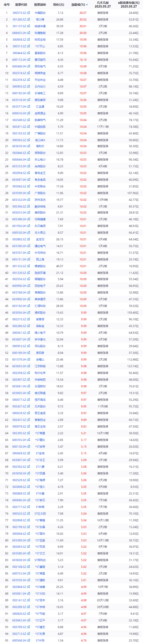
Task: Open the chart icon beside 603007.SH
Action: (28, 460)
